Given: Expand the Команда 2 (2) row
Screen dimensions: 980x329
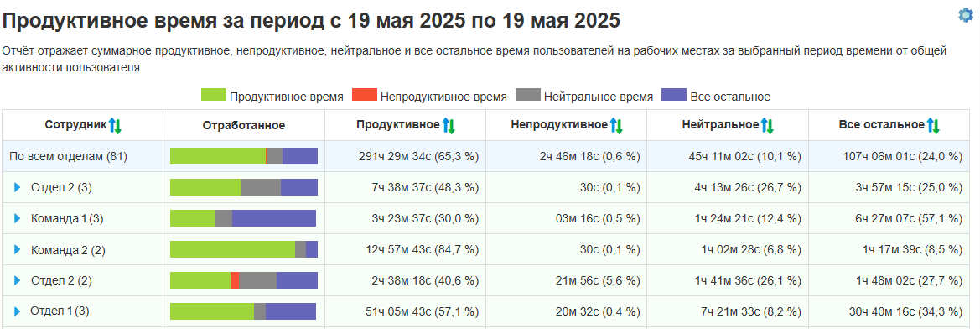Looking at the screenshot, I should point(18,249).
